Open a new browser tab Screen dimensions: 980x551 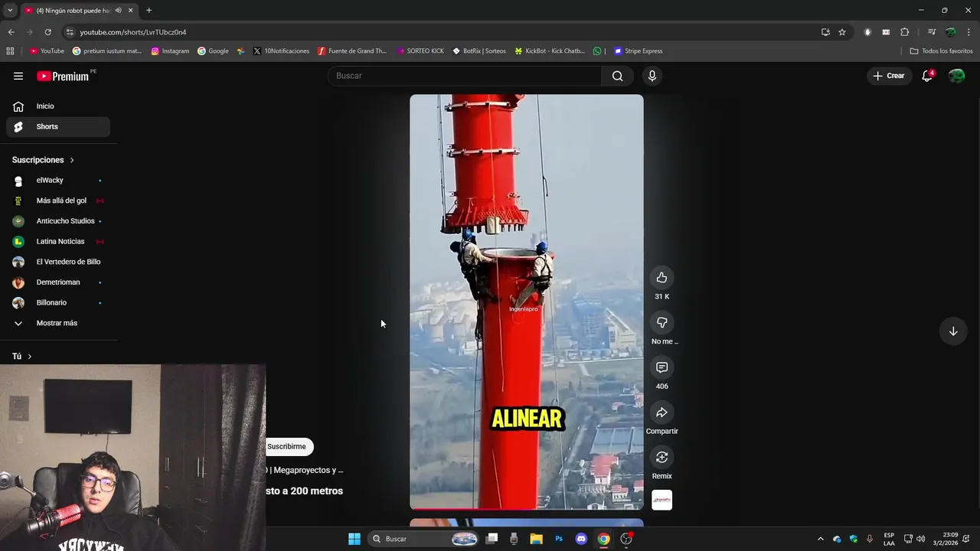click(149, 11)
